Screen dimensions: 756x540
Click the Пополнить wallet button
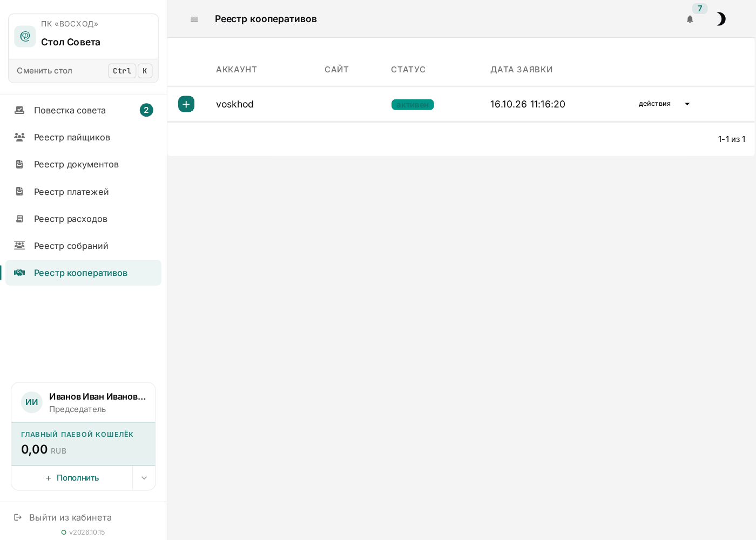coord(72,478)
